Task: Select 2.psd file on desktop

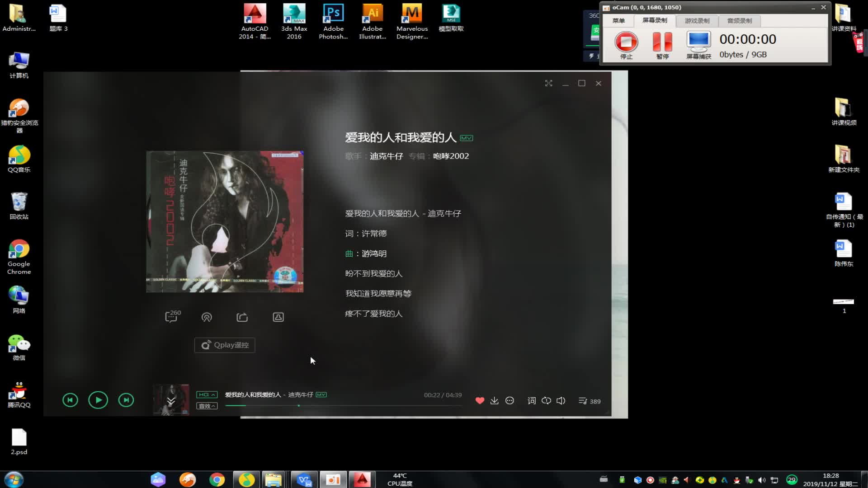Action: point(19,441)
